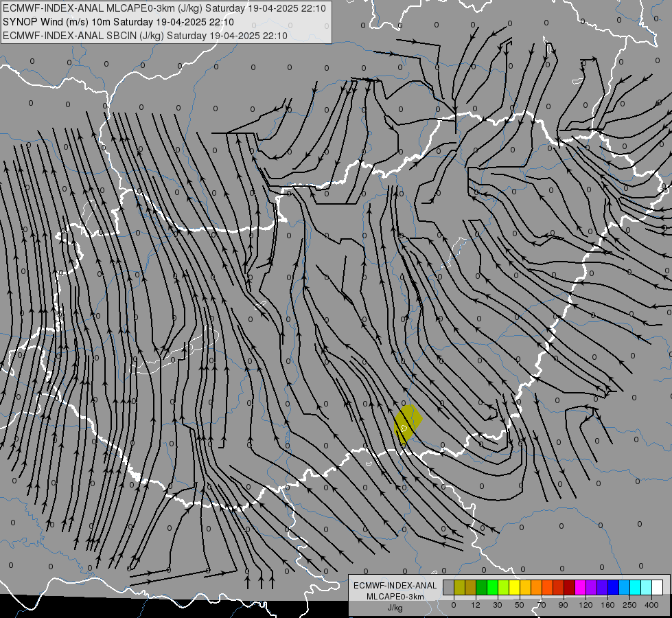
Task: Select the deep blue legend swatch
Action: coord(614,587)
